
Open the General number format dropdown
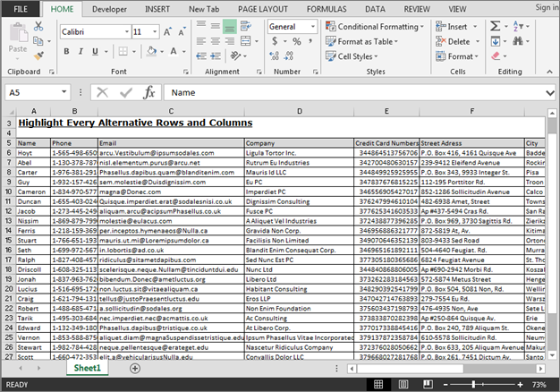click(313, 27)
